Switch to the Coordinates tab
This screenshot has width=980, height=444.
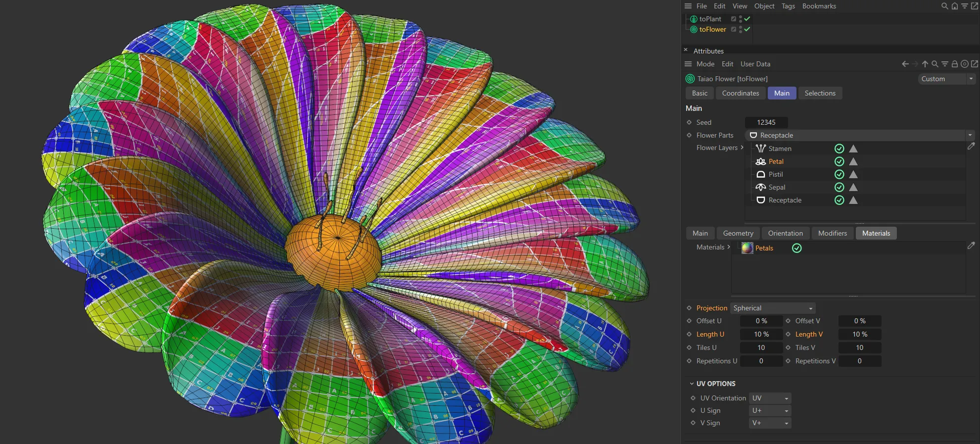(741, 93)
